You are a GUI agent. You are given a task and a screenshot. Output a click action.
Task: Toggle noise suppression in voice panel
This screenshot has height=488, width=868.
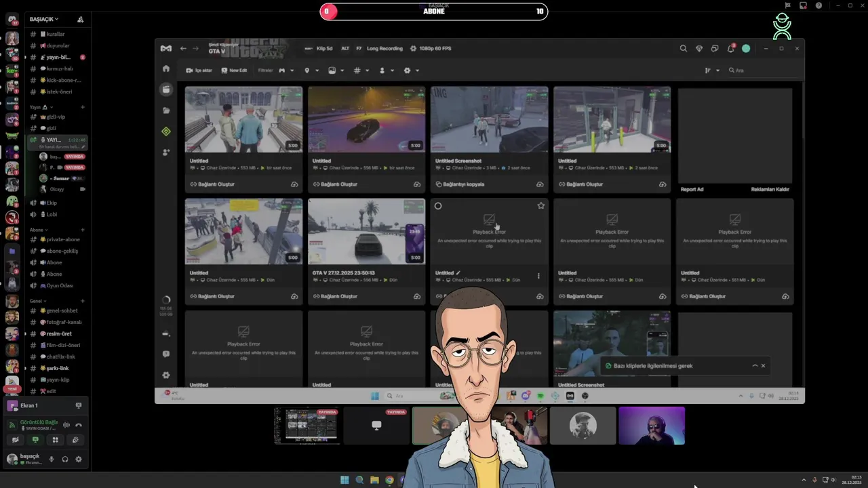pyautogui.click(x=66, y=425)
